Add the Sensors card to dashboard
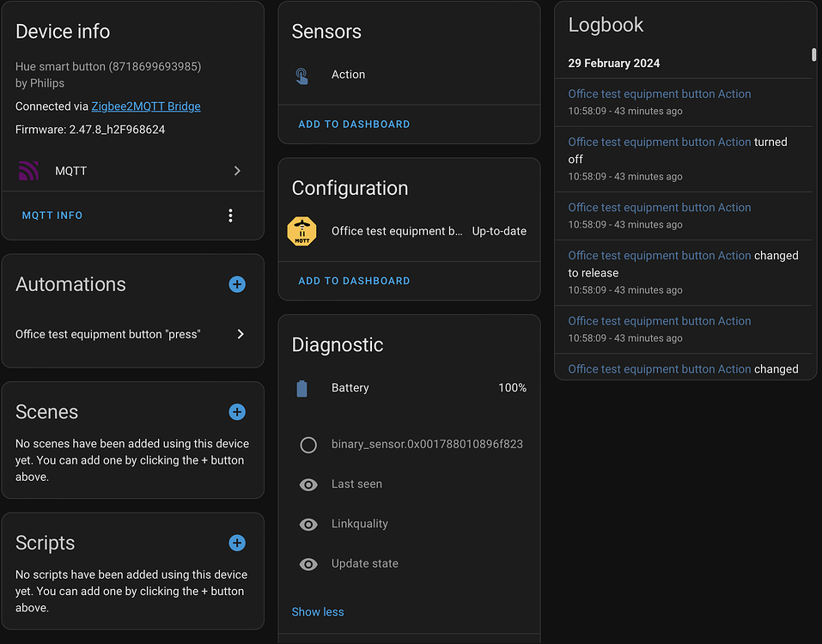 [x=354, y=124]
